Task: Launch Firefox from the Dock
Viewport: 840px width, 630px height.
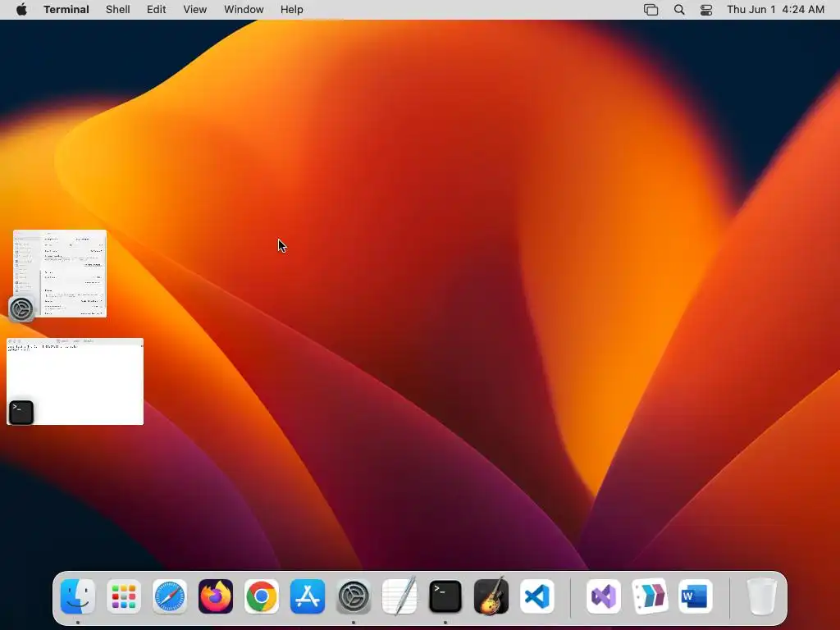Action: (x=216, y=596)
